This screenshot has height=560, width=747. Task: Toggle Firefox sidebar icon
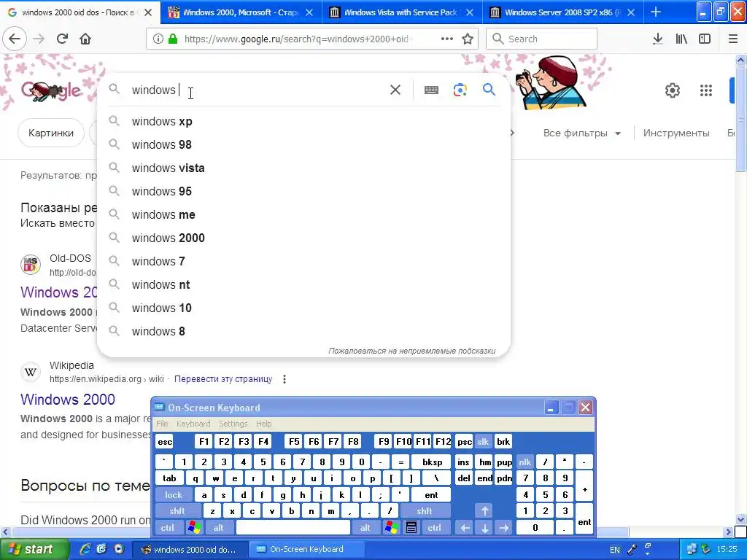(705, 39)
